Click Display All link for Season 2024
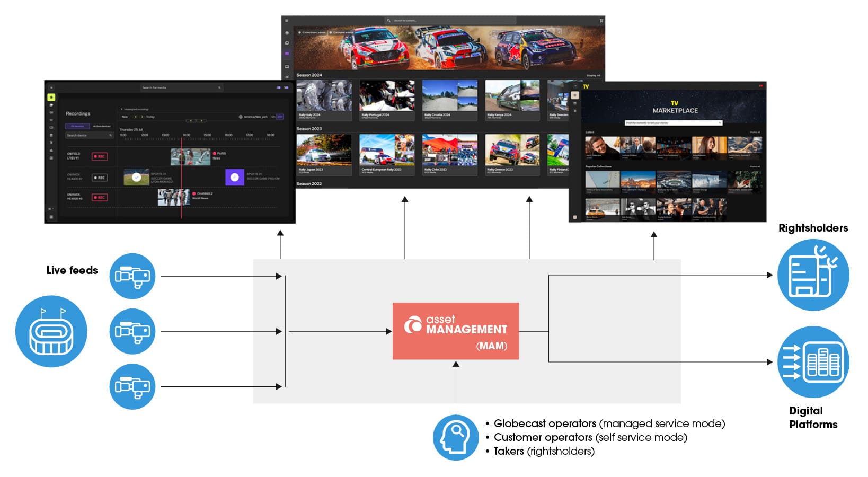 coord(594,75)
